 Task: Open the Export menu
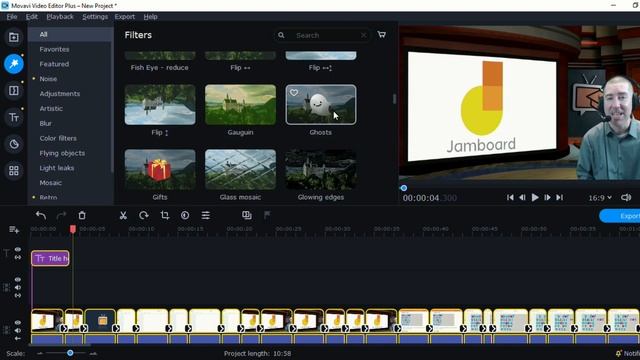[x=124, y=17]
